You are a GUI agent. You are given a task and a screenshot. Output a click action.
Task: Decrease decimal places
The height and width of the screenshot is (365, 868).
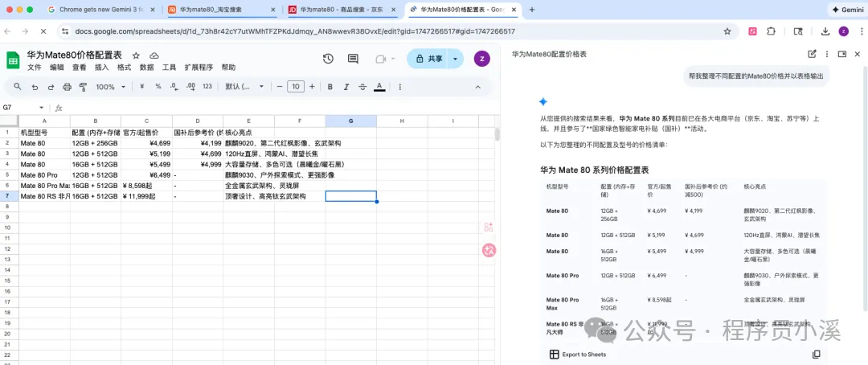(x=174, y=86)
